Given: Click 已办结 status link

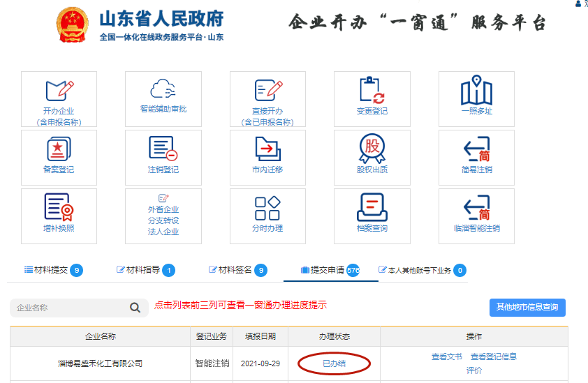Looking at the screenshot, I should point(334,363).
